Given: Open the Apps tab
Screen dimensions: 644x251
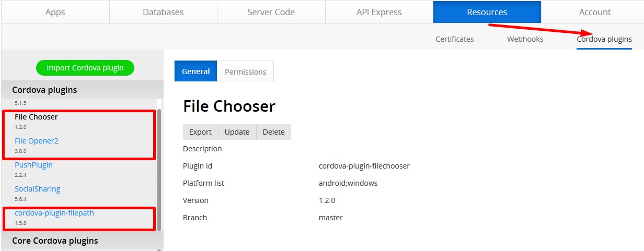Looking at the screenshot, I should point(55,12).
